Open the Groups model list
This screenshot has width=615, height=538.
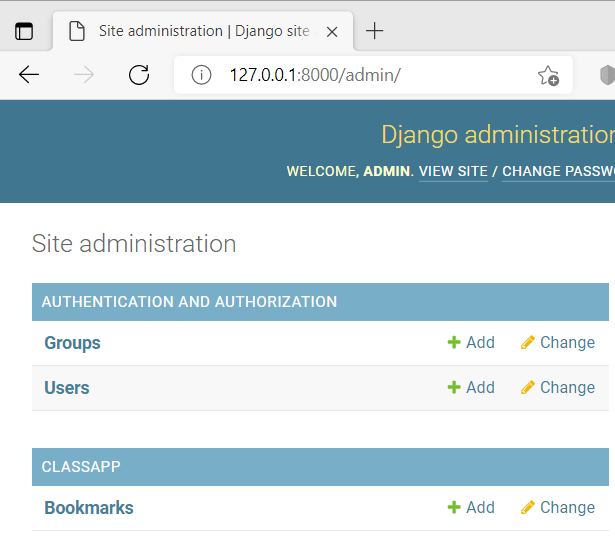click(72, 343)
